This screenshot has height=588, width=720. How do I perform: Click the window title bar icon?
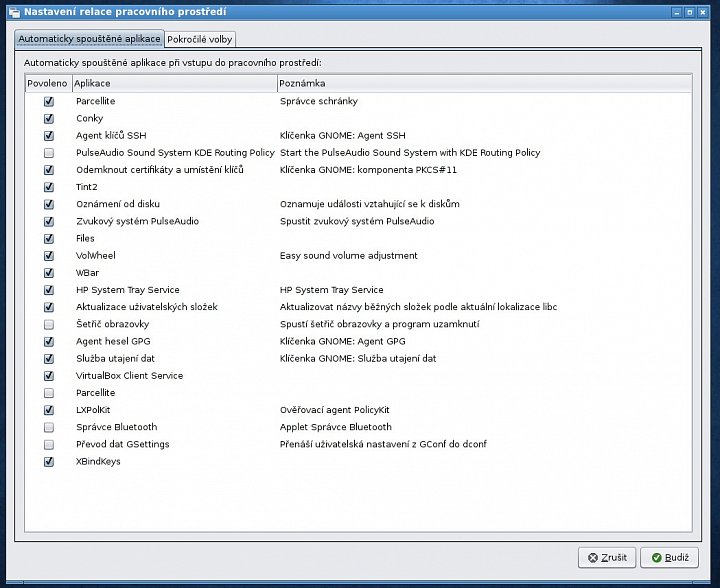point(14,12)
